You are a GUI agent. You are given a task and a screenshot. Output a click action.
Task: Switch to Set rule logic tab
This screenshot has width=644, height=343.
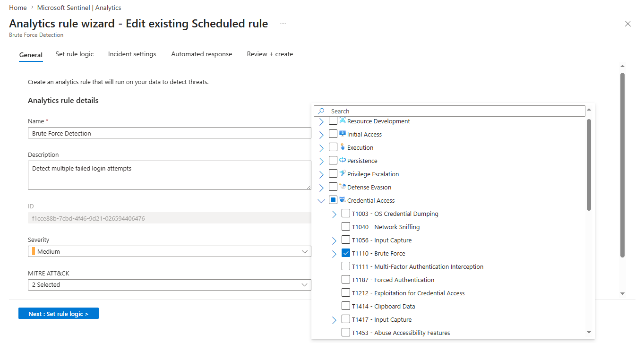click(x=75, y=54)
